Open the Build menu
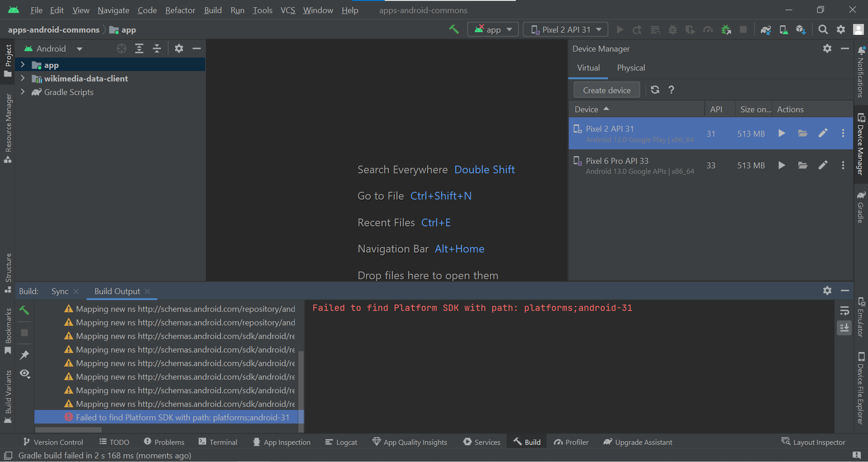 [x=212, y=10]
